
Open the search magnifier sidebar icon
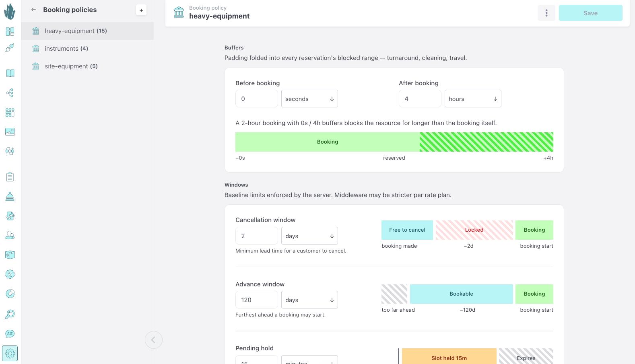(x=10, y=314)
